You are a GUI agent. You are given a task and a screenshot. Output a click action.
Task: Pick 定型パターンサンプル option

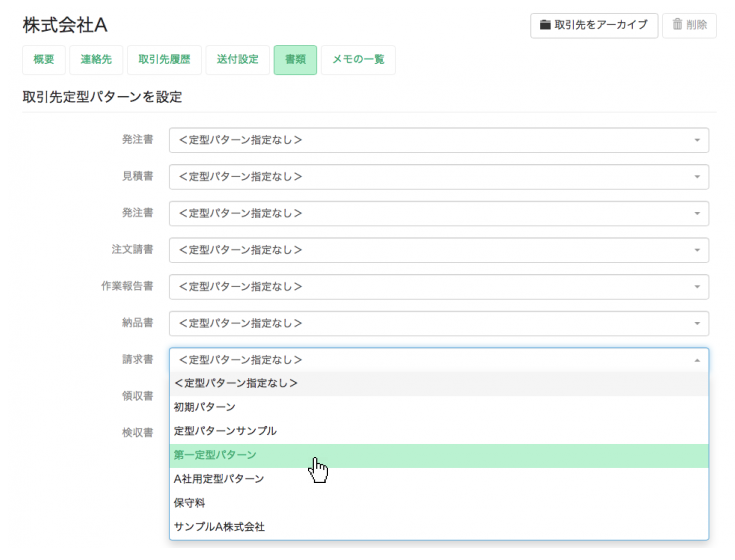pyautogui.click(x=439, y=431)
